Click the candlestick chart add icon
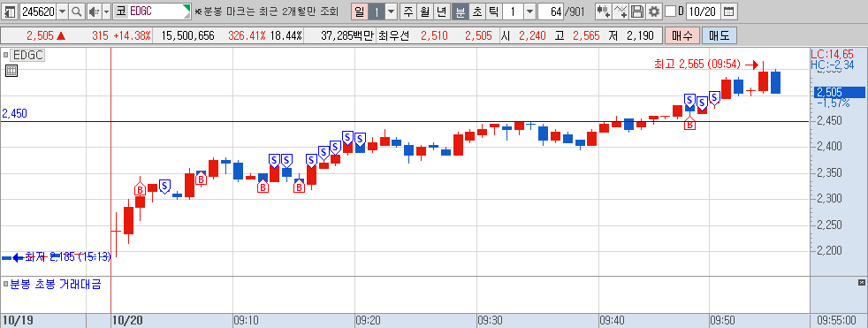The image size is (868, 328). [x=604, y=11]
